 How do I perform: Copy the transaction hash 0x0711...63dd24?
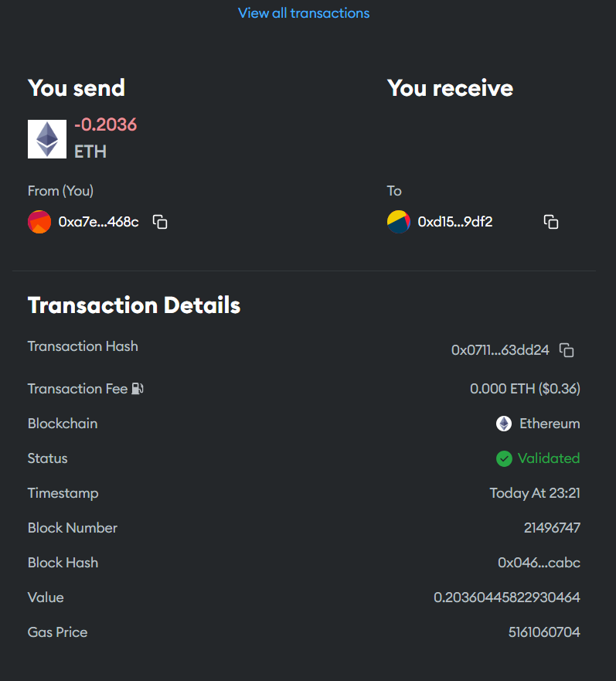point(567,350)
